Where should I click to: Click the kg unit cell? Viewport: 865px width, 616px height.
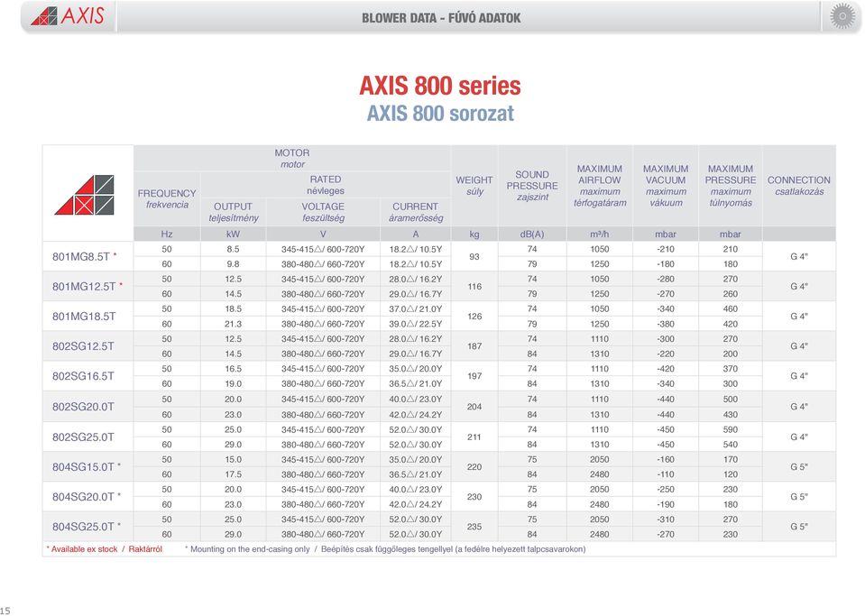click(474, 234)
